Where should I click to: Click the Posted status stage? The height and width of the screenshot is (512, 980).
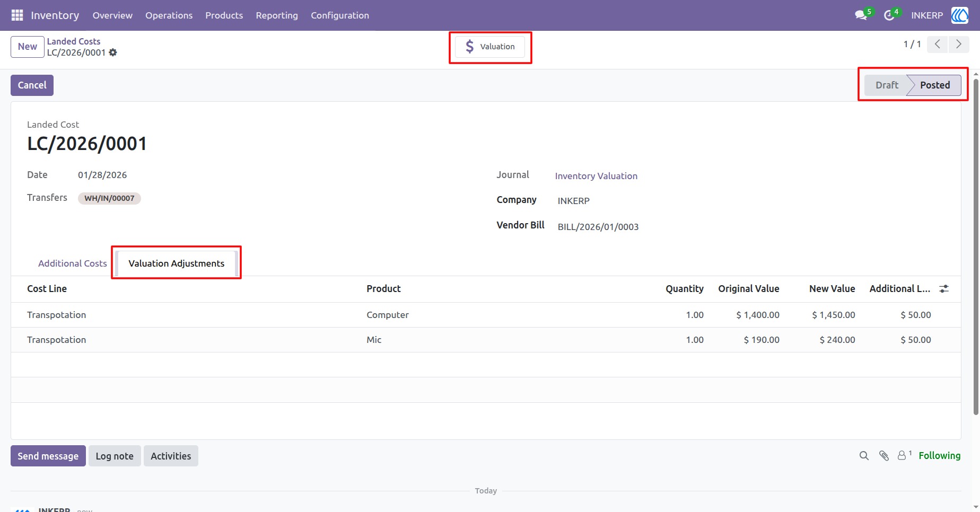pos(935,85)
